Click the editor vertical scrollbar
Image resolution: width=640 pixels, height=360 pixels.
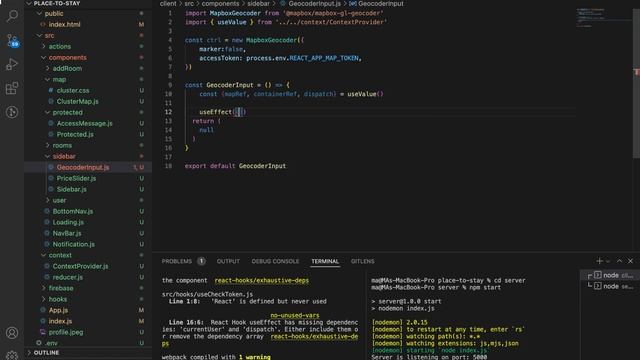636,84
